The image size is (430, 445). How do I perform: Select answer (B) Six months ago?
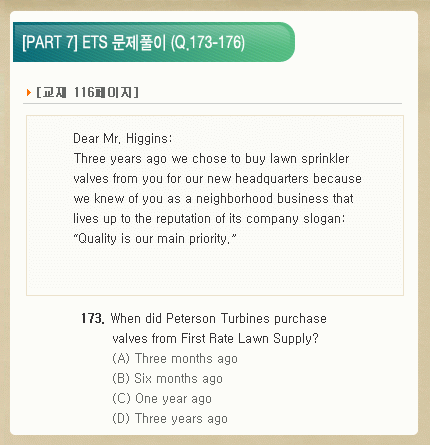click(167, 379)
